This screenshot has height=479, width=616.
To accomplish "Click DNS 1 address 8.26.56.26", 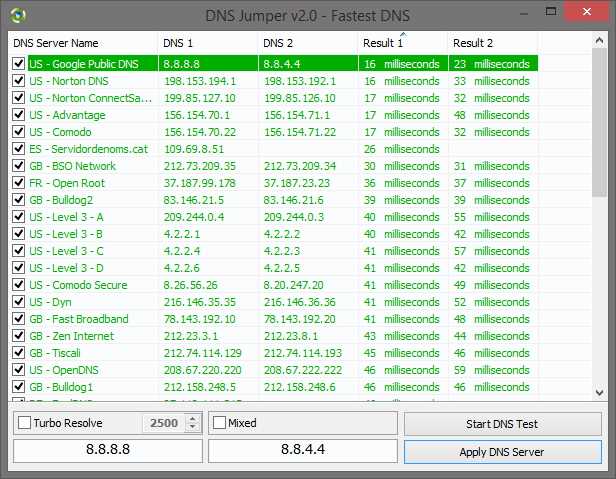I will pos(191,285).
